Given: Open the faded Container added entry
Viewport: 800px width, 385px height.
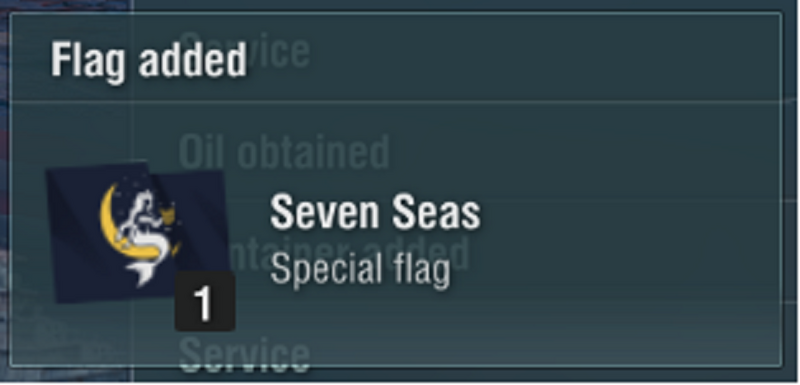Looking at the screenshot, I should tap(347, 253).
